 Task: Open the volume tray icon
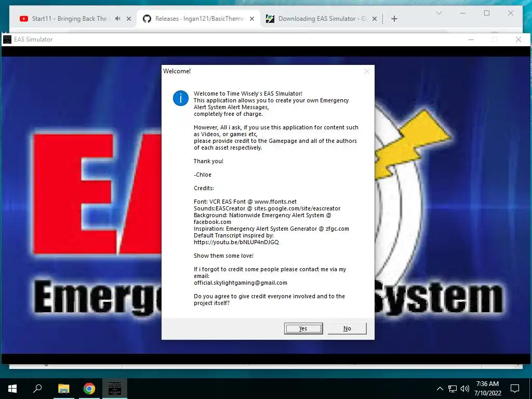[x=465, y=389]
